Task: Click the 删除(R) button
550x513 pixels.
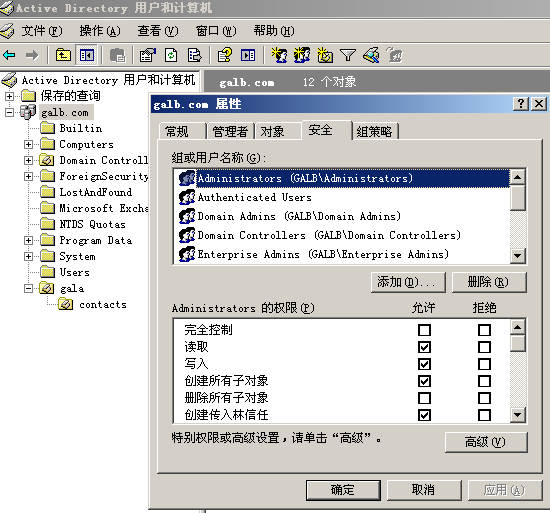Action: pyautogui.click(x=489, y=282)
